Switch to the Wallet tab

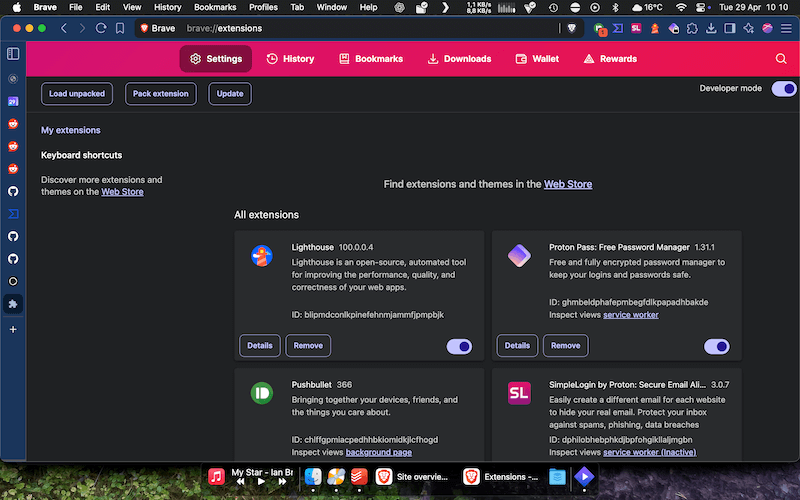[x=537, y=59]
